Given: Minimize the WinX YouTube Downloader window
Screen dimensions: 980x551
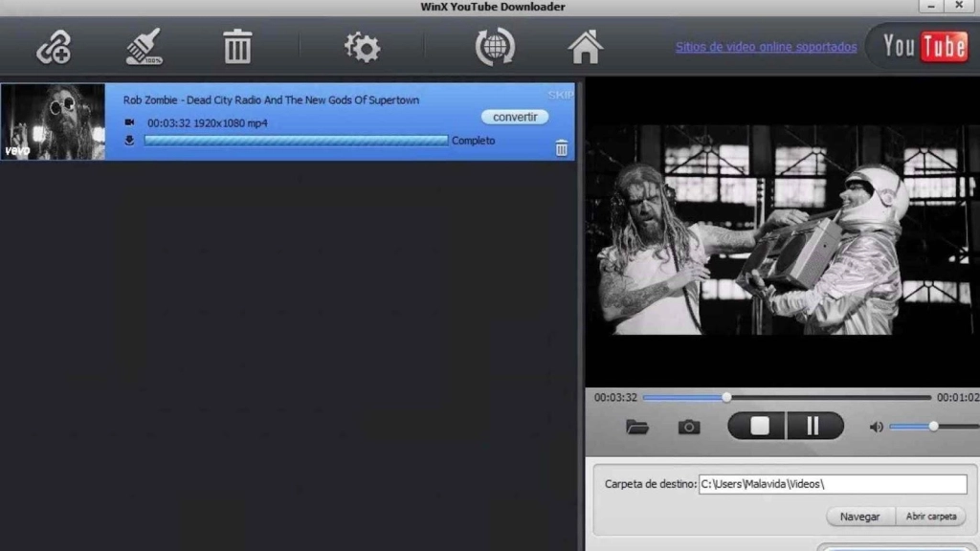Looking at the screenshot, I should pos(931,7).
